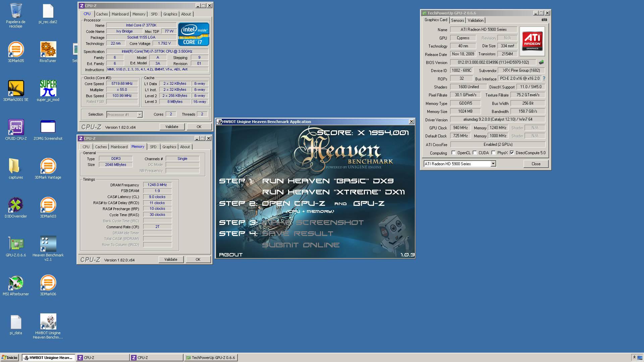Launch 3DMark06 desktop shortcut
644x362 pixels.
point(48,286)
